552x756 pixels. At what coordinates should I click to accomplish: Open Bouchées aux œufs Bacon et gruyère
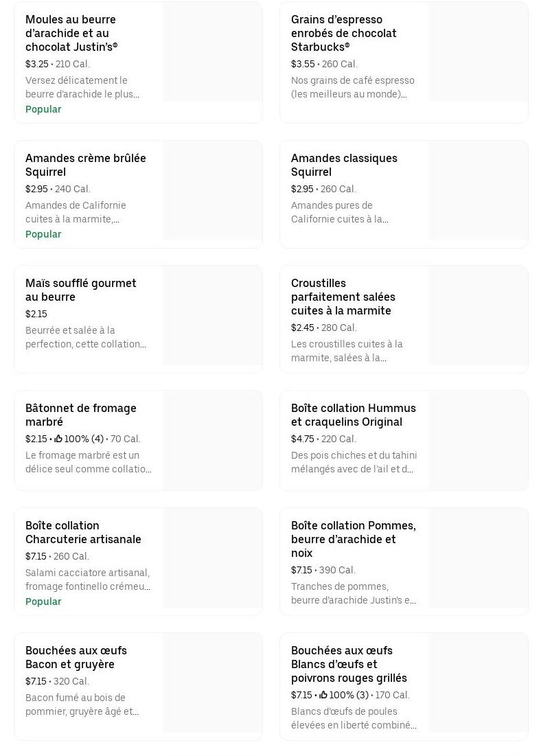tap(76, 657)
